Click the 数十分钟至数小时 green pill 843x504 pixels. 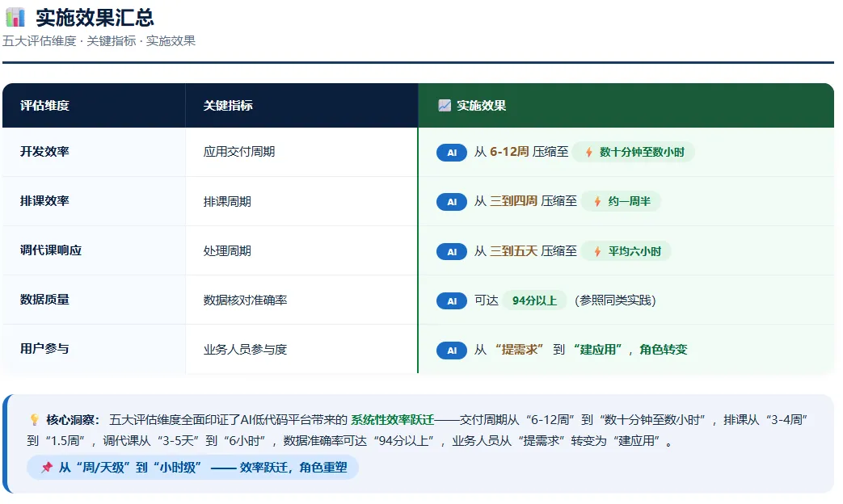point(634,152)
